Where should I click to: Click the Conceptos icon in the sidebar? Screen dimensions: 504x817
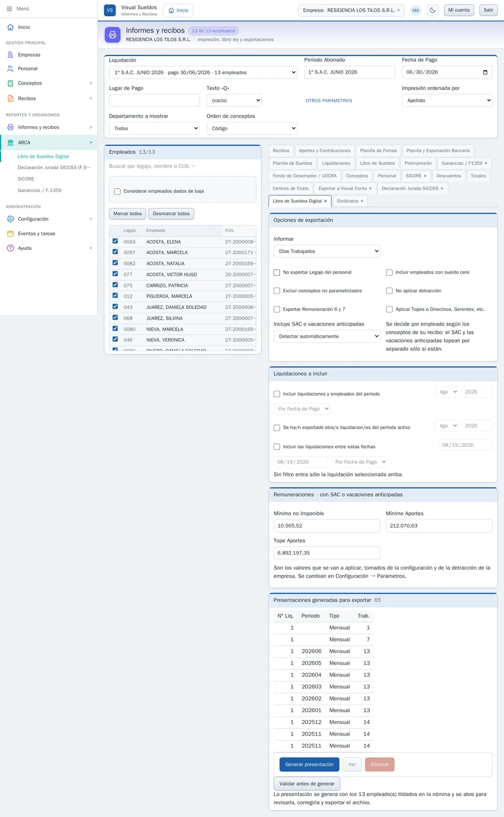[x=10, y=83]
